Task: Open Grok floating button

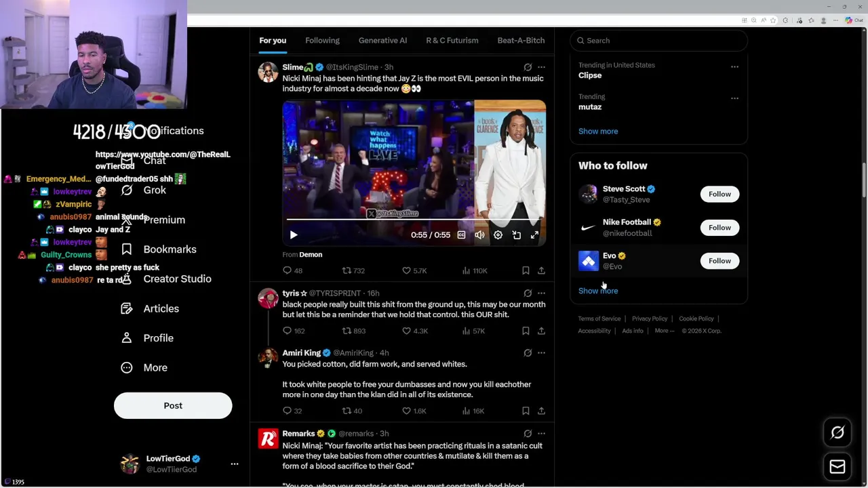Action: point(837,432)
